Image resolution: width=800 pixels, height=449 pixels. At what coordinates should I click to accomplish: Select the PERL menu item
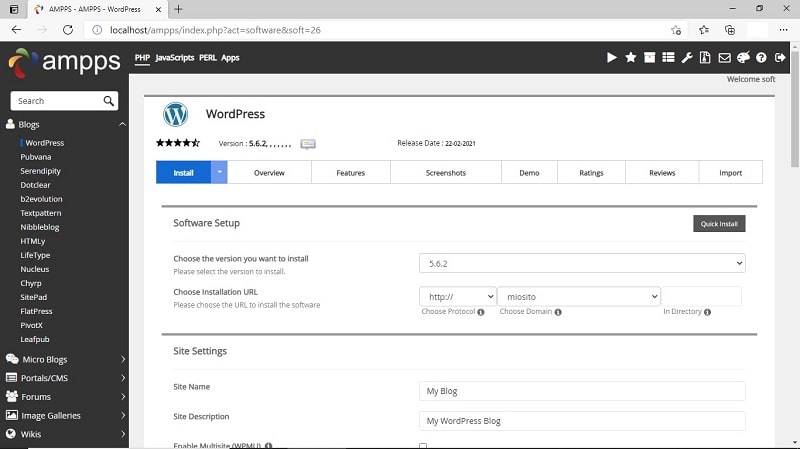[208, 58]
